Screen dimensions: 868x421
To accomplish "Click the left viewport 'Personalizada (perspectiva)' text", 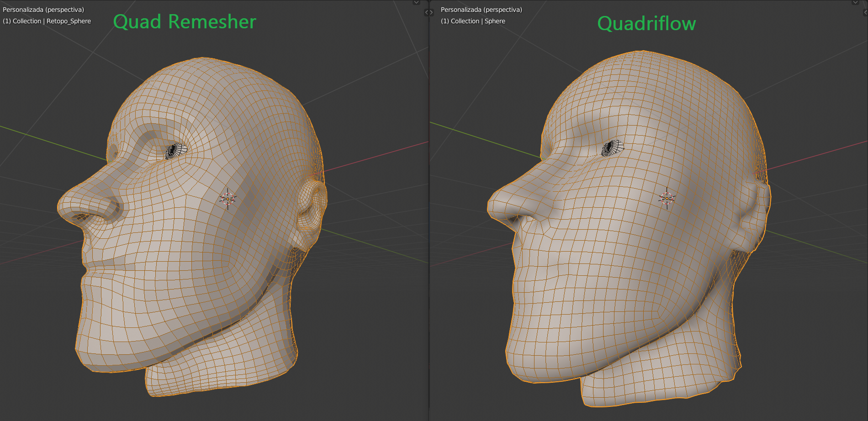I will click(x=43, y=10).
